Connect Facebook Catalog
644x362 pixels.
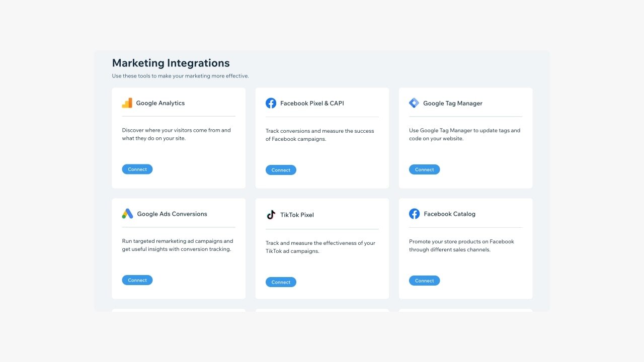(x=424, y=281)
